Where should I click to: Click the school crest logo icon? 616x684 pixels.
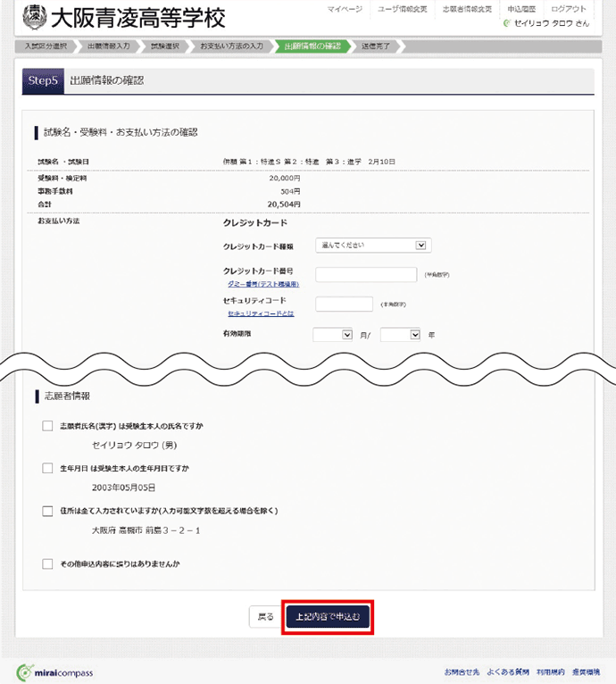click(33, 17)
